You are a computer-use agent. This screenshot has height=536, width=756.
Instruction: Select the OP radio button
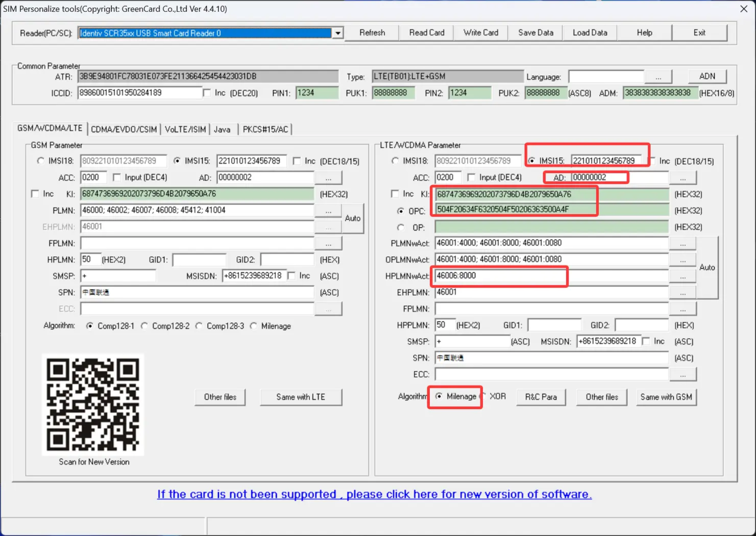(400, 227)
